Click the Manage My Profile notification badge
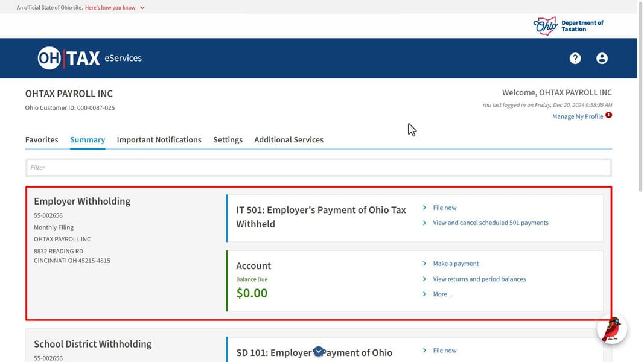 point(608,115)
